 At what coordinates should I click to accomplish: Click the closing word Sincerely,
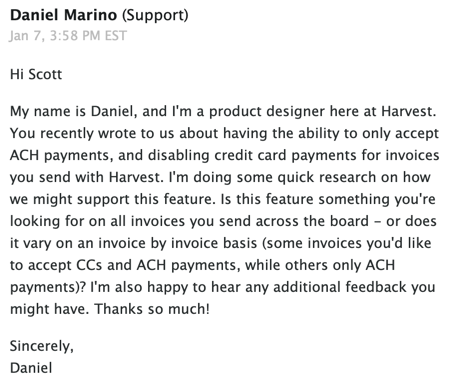pyautogui.click(x=42, y=346)
